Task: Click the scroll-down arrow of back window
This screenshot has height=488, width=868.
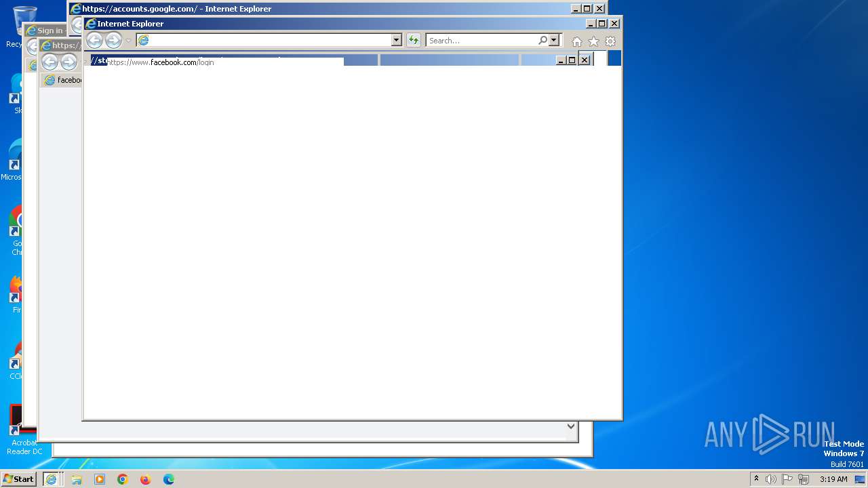Action: tap(571, 426)
